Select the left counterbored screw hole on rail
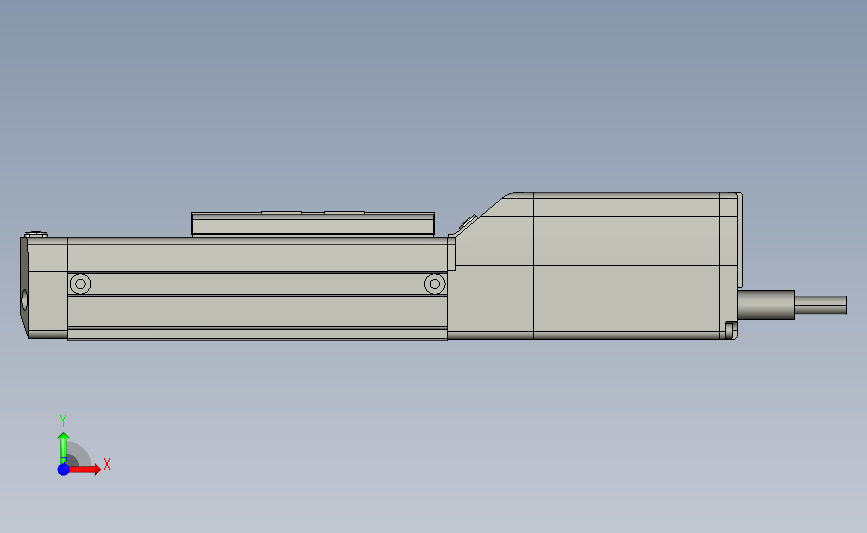The width and height of the screenshot is (867, 533). 81,284
